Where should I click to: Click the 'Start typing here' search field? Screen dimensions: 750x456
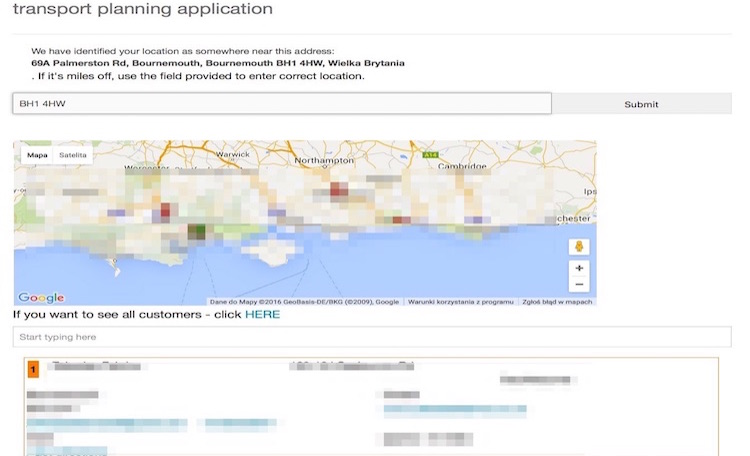371,337
